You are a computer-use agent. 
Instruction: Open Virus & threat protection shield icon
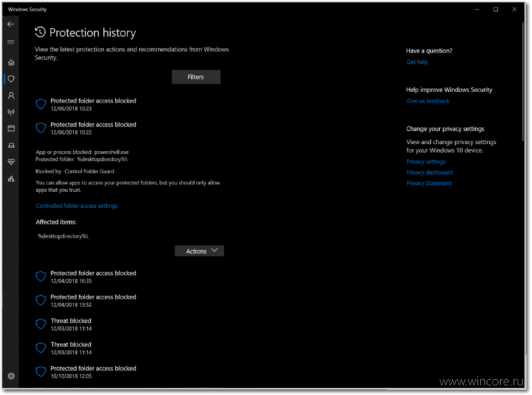(11, 79)
